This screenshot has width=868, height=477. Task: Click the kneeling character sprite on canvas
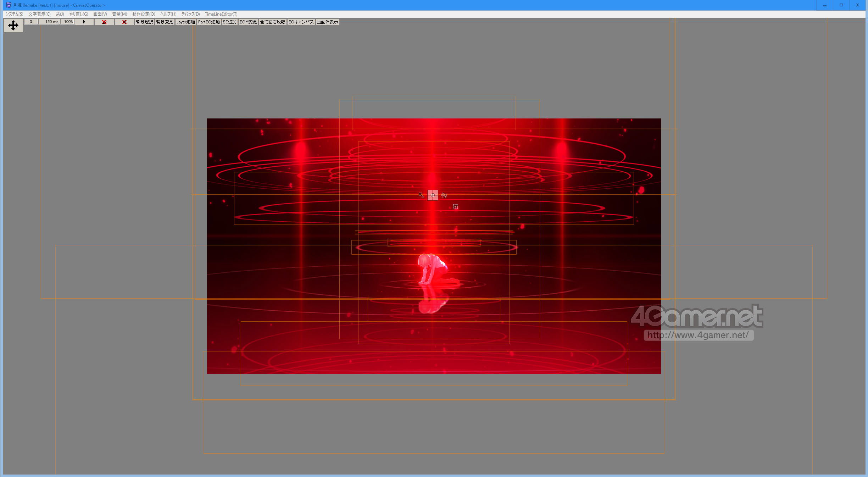437,269
